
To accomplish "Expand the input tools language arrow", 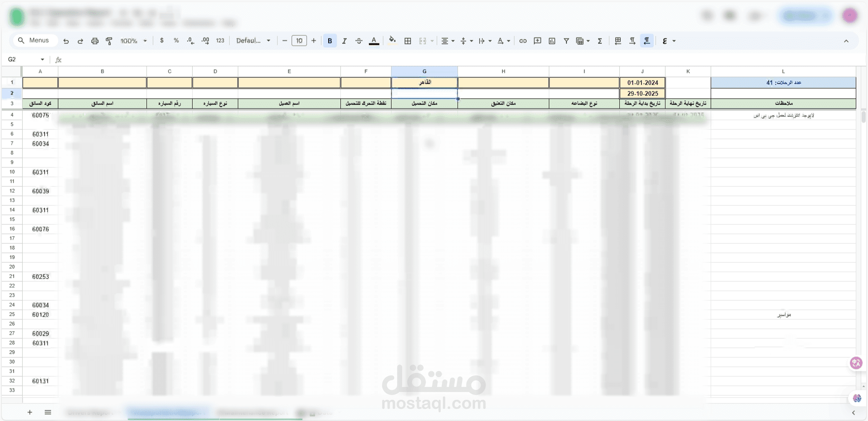I will (674, 41).
